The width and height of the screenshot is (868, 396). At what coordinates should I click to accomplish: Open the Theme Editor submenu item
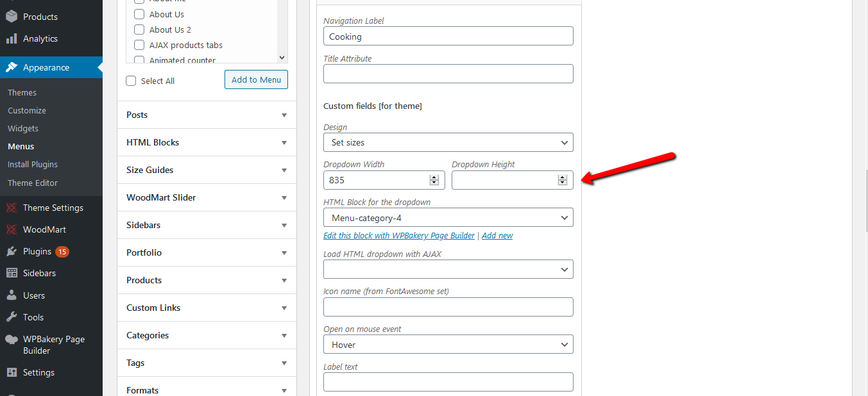point(33,183)
